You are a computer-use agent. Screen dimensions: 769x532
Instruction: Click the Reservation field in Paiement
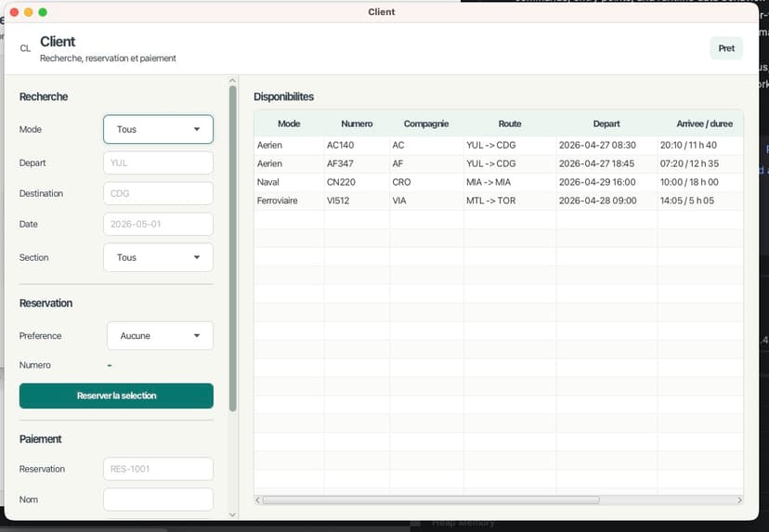[158, 469]
